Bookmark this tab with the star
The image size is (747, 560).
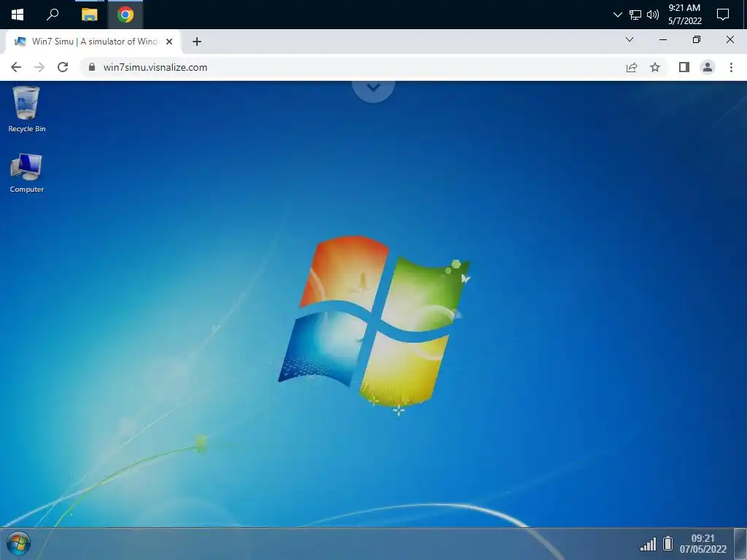click(x=655, y=67)
